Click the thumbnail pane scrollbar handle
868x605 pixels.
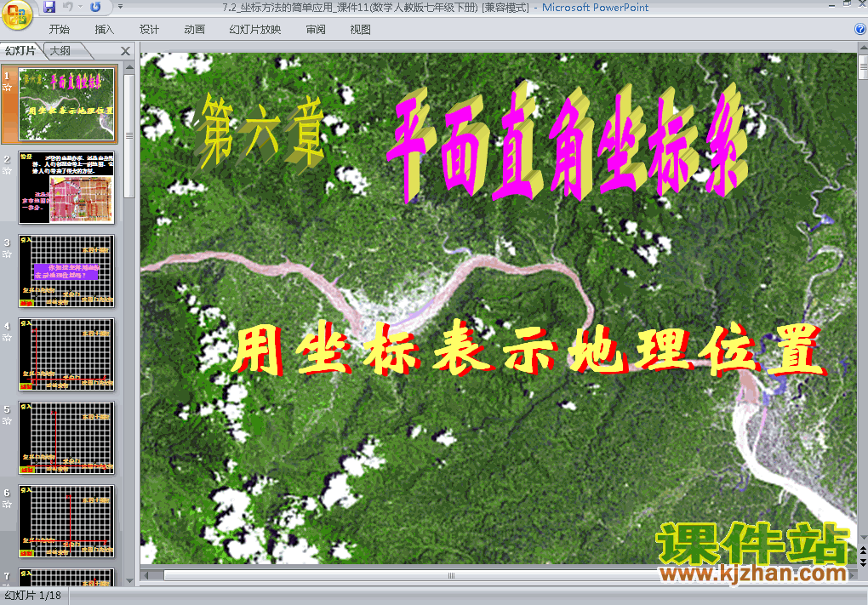[129, 135]
